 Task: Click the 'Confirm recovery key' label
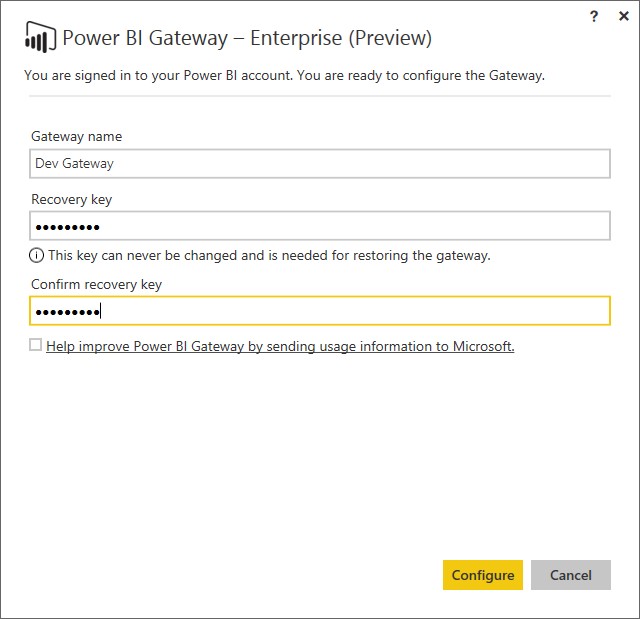tap(96, 284)
